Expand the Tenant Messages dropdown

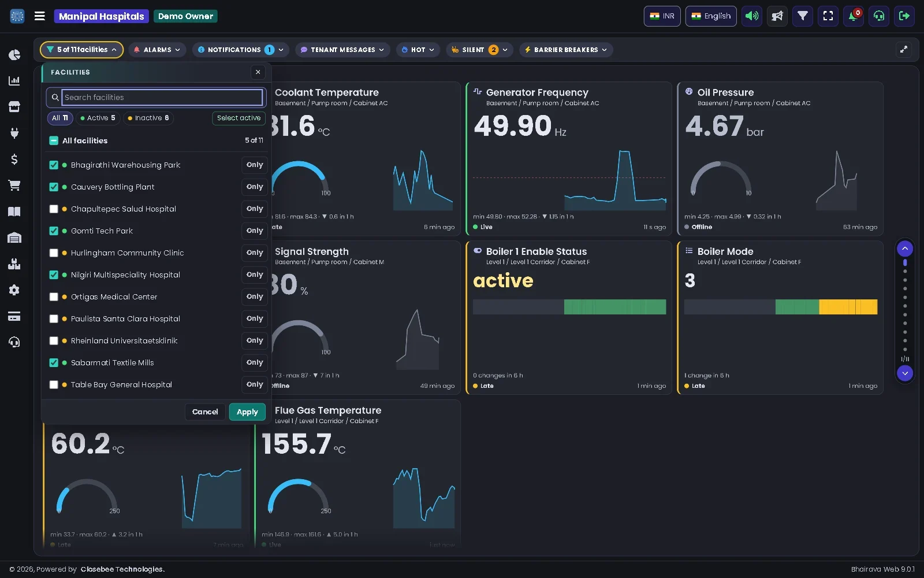click(x=342, y=50)
